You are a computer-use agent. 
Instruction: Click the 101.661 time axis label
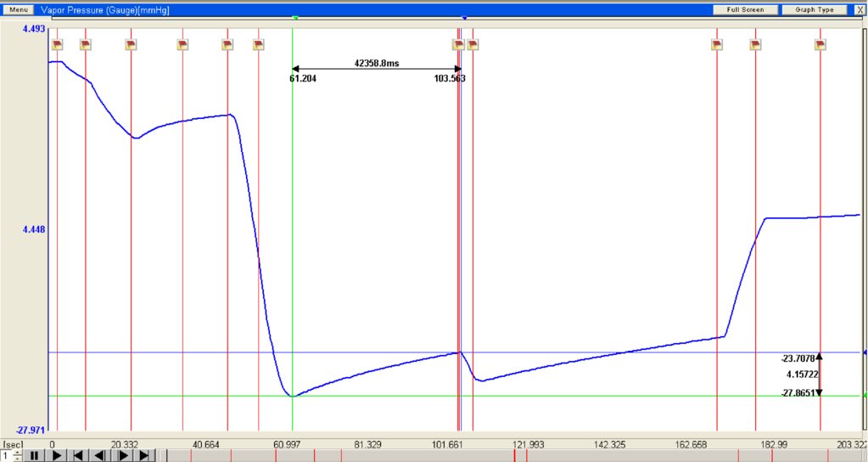pos(449,445)
